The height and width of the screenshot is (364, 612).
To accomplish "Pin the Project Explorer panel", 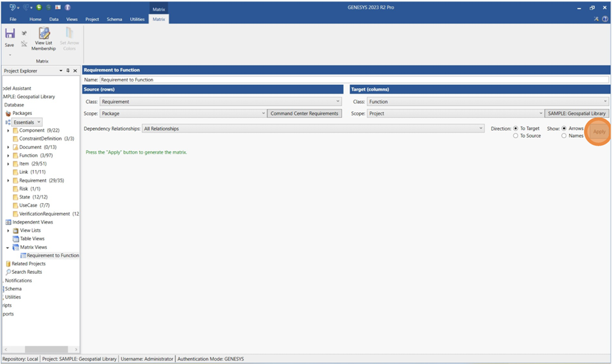I will point(68,71).
